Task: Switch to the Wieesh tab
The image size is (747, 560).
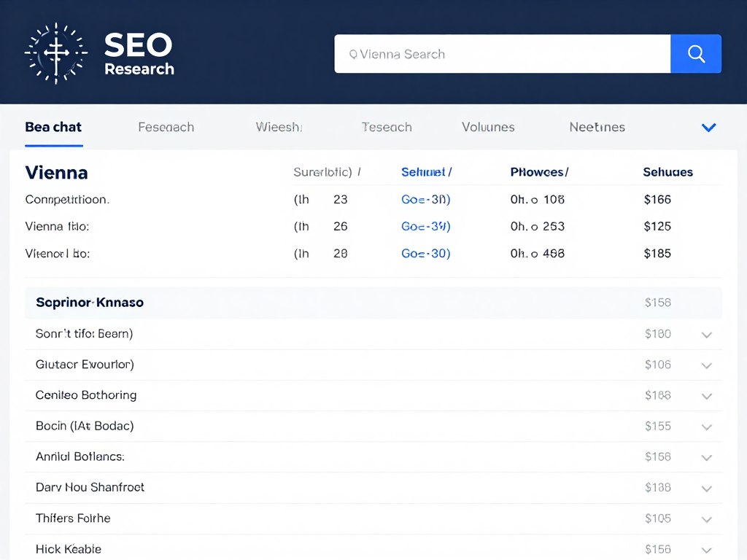Action: pos(279,127)
